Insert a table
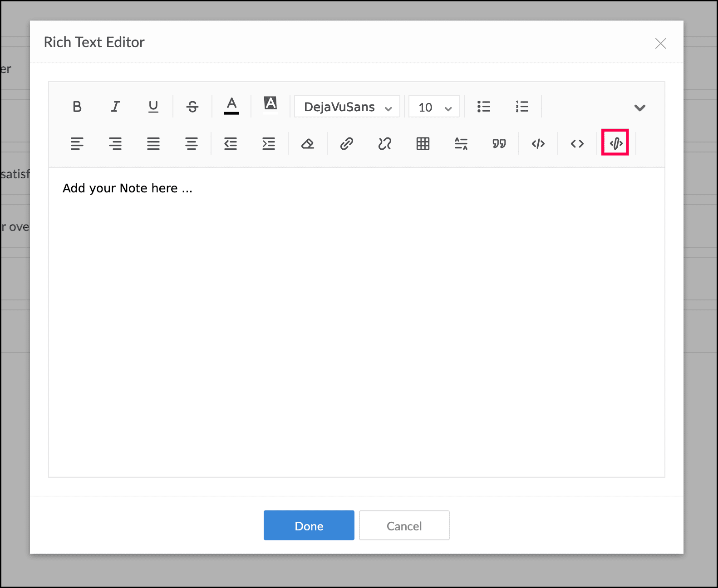Viewport: 718px width, 588px height. [423, 144]
